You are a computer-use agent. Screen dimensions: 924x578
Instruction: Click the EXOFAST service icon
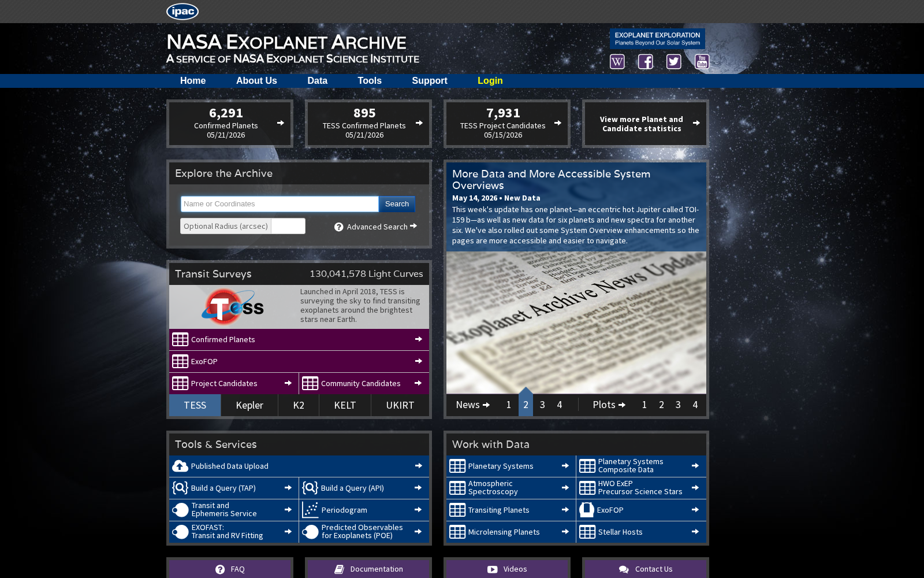point(180,532)
